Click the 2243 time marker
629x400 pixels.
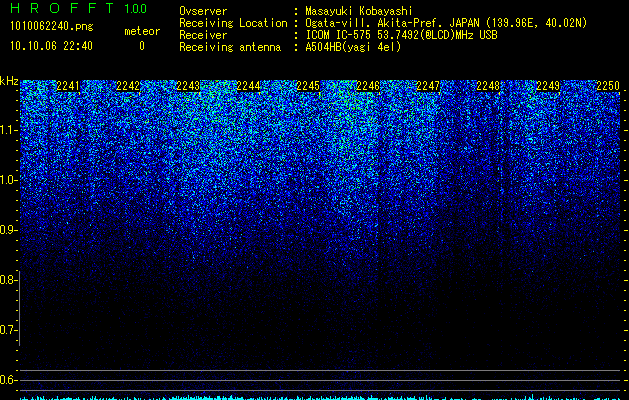pos(188,86)
